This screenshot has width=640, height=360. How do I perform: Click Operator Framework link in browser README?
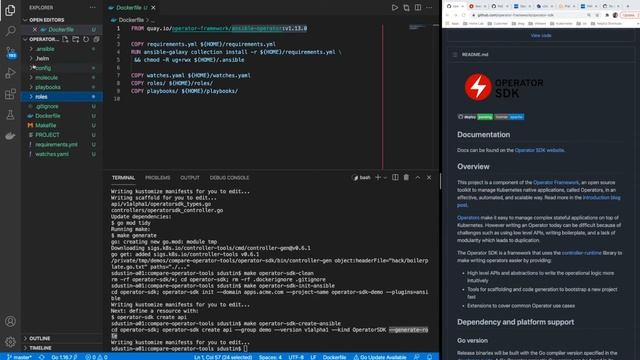[556, 182]
